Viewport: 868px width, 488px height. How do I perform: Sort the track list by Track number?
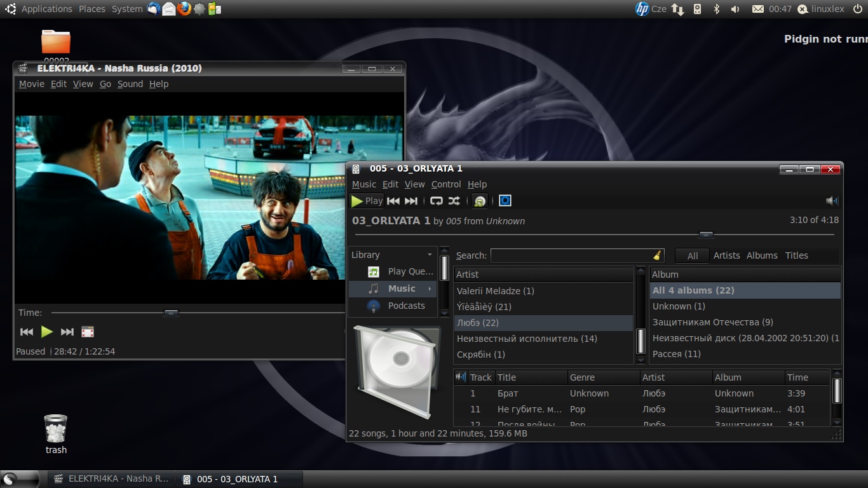[x=481, y=377]
